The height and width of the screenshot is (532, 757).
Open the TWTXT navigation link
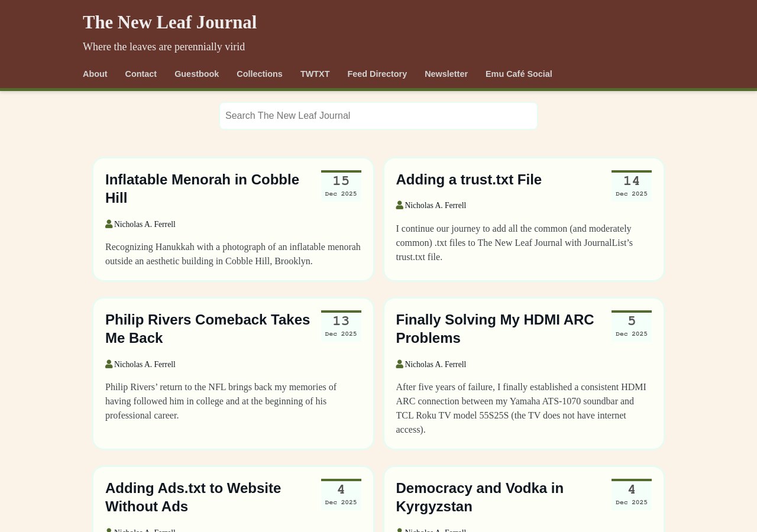click(x=315, y=74)
